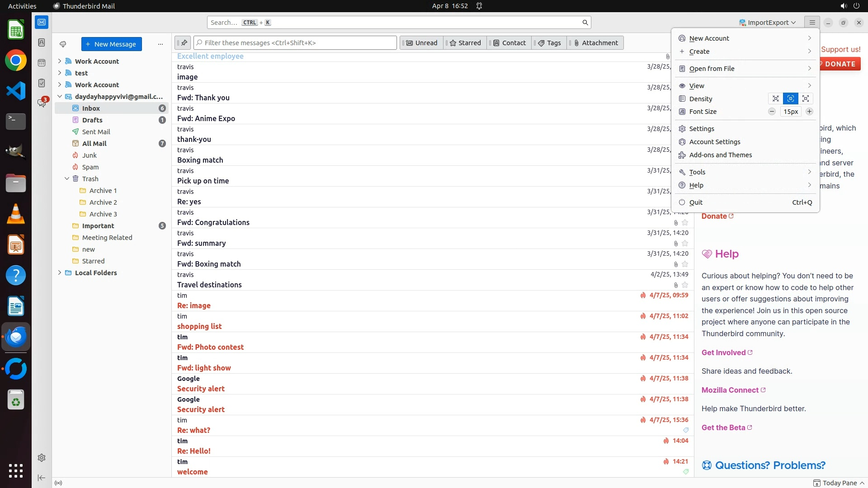Click the Get Messages cloud icon
This screenshot has height=488, width=868.
63,44
